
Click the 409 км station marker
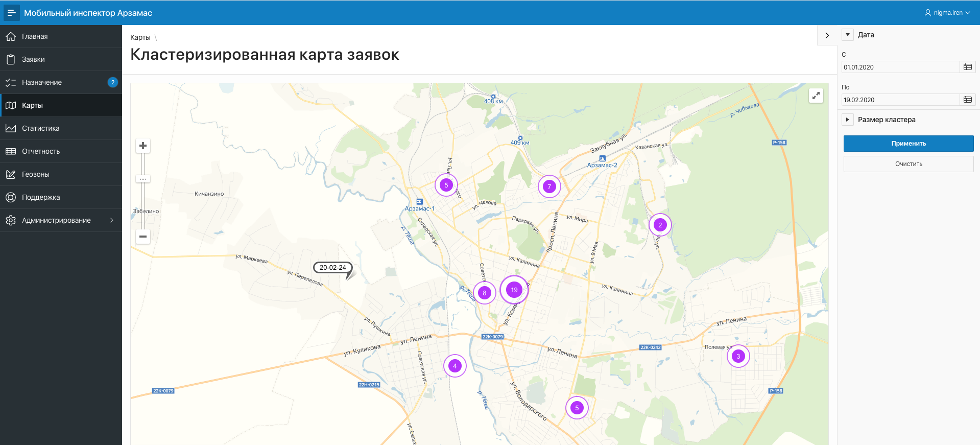pyautogui.click(x=520, y=138)
